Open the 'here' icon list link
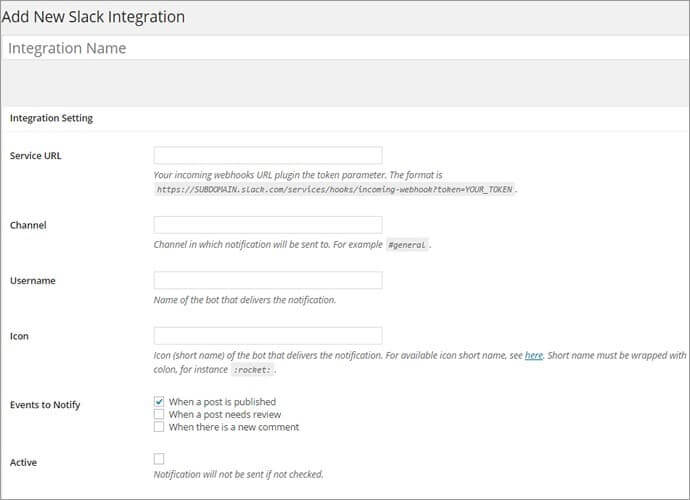The image size is (690, 500). [x=534, y=355]
